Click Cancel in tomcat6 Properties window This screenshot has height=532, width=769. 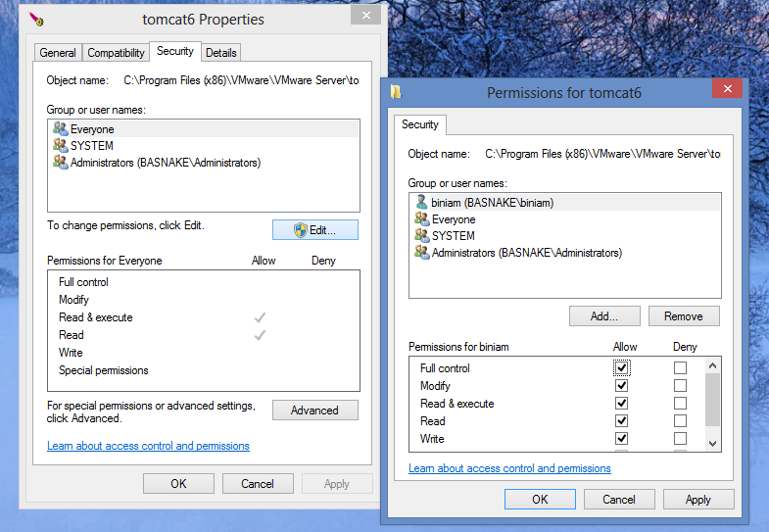click(x=258, y=484)
